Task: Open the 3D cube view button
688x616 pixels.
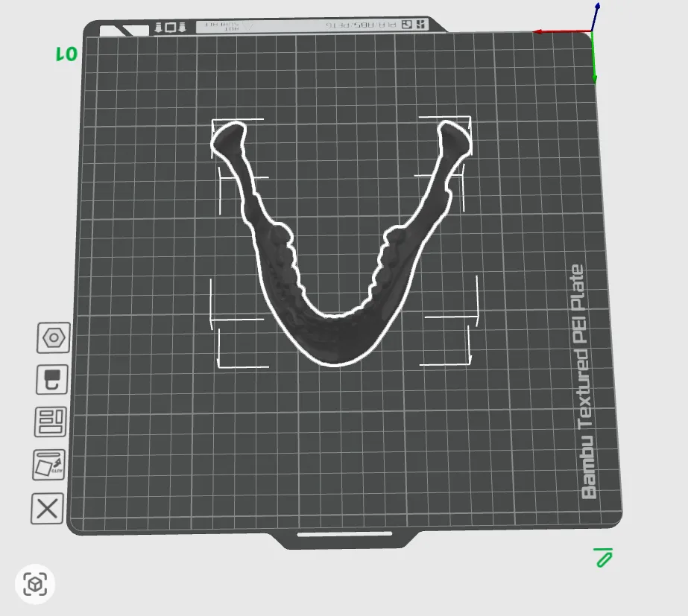Action: pos(35,584)
